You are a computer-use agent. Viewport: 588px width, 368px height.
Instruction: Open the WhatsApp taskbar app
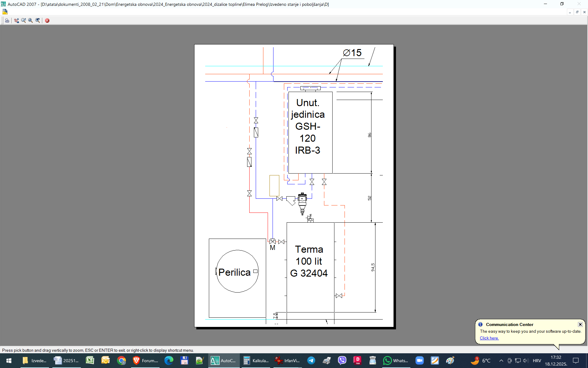click(396, 361)
